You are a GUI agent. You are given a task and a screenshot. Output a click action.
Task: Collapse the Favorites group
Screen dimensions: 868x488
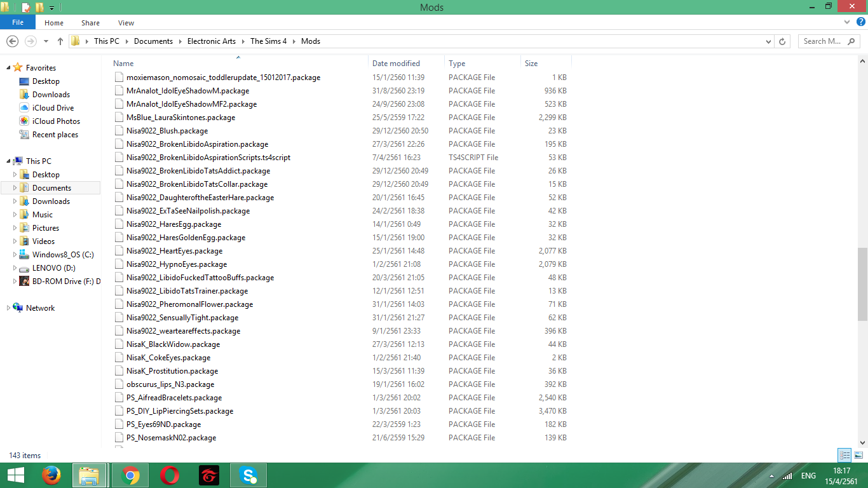pyautogui.click(x=8, y=68)
